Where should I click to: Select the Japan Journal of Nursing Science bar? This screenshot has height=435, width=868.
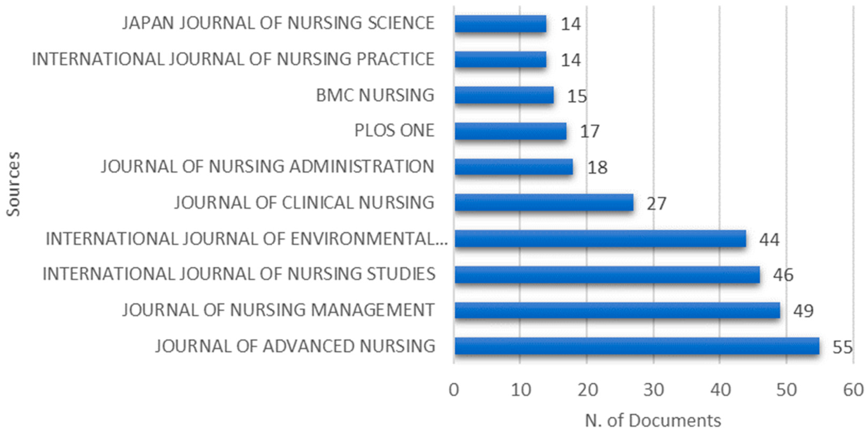pos(500,24)
